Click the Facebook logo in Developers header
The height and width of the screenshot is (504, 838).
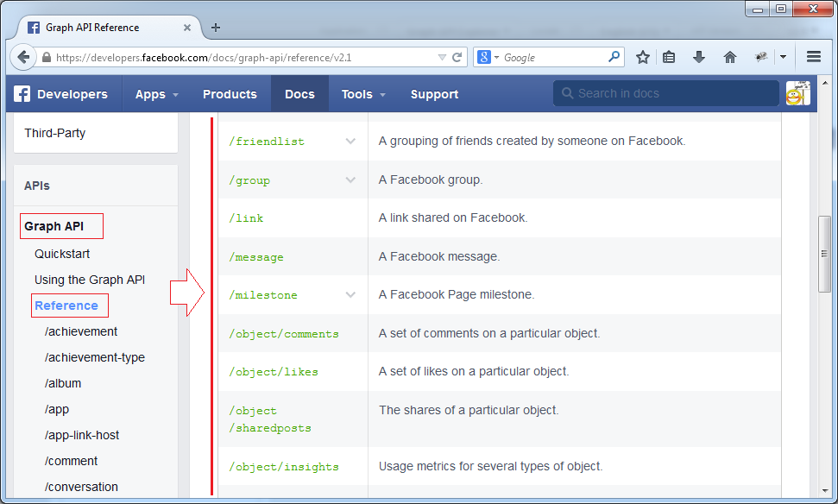click(x=22, y=94)
